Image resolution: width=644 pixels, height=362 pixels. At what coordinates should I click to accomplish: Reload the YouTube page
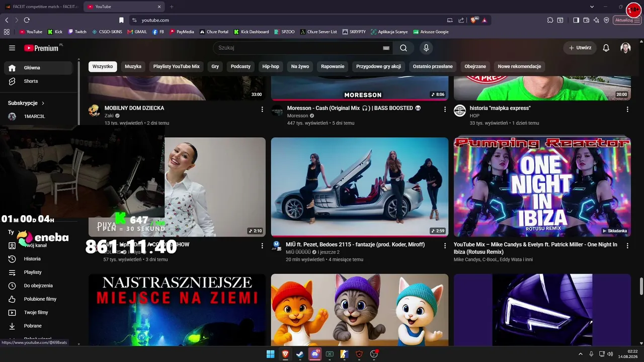tap(27, 20)
